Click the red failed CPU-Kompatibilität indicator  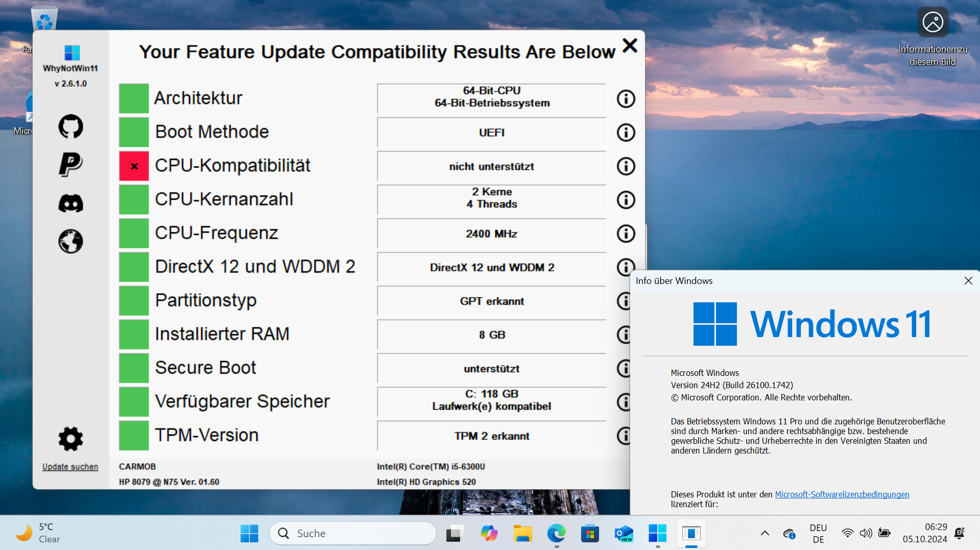[134, 166]
